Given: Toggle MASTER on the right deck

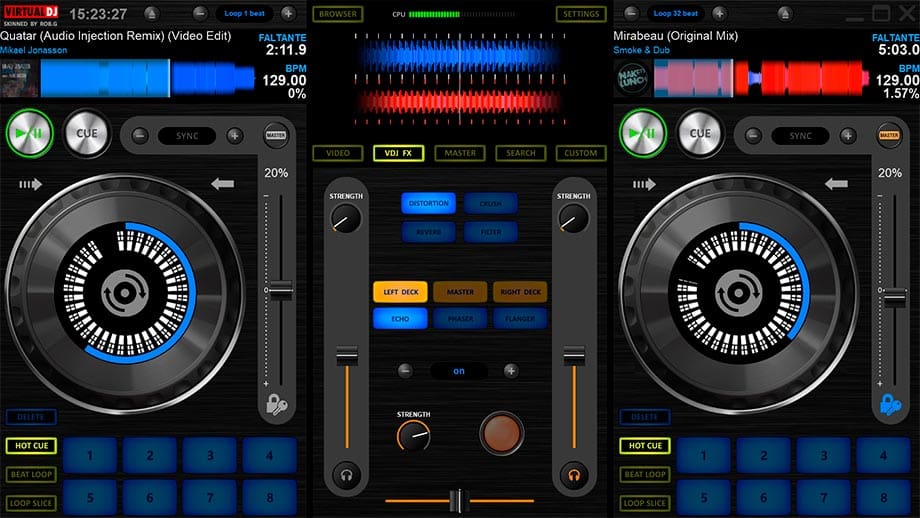Looking at the screenshot, I should click(889, 135).
